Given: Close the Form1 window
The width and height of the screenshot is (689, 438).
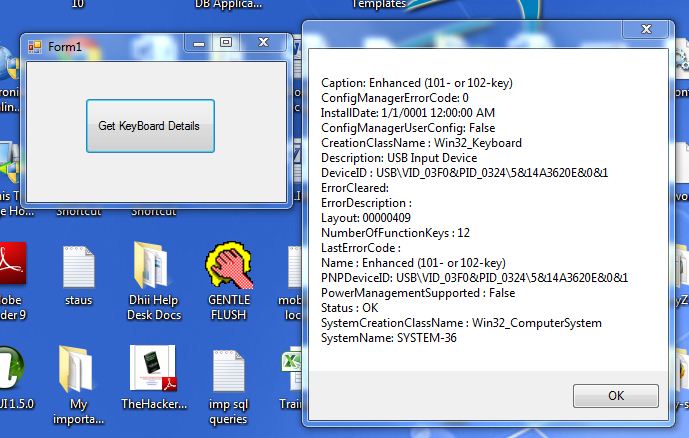Looking at the screenshot, I should (x=263, y=42).
